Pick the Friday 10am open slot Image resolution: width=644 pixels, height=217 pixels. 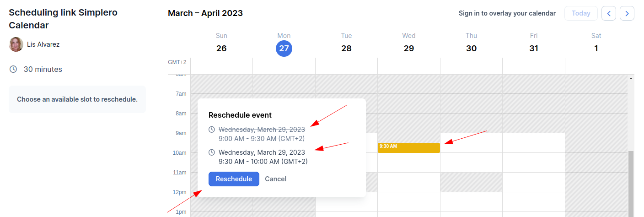[534, 162]
